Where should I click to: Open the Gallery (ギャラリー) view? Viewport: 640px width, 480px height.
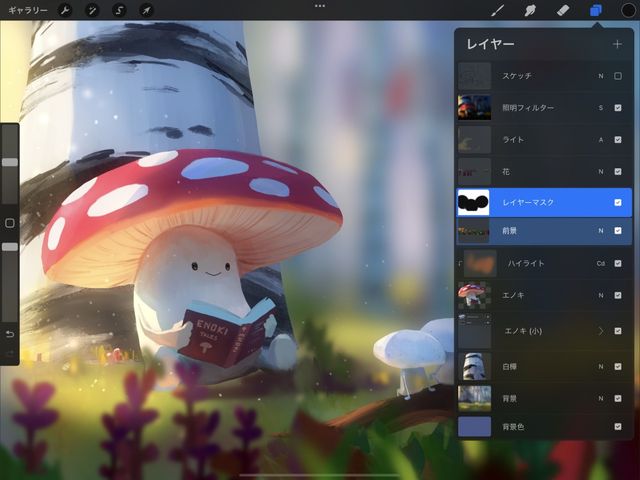[28, 10]
